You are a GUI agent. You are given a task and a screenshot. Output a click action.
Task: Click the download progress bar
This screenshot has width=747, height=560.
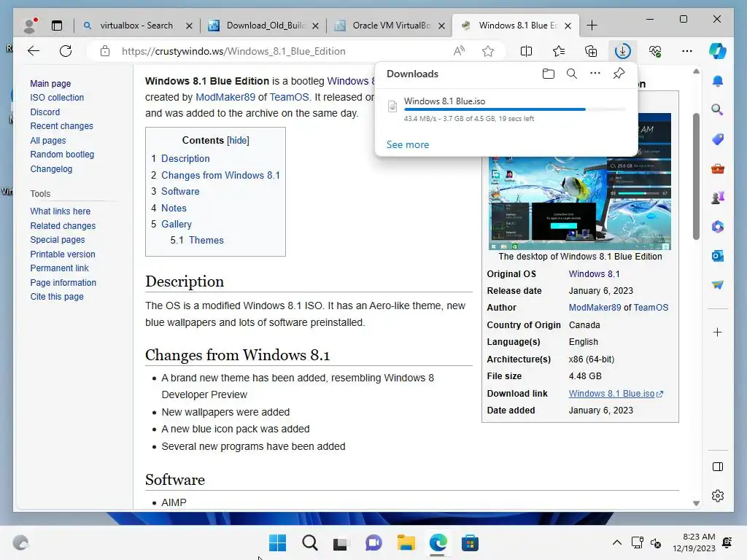(x=514, y=109)
